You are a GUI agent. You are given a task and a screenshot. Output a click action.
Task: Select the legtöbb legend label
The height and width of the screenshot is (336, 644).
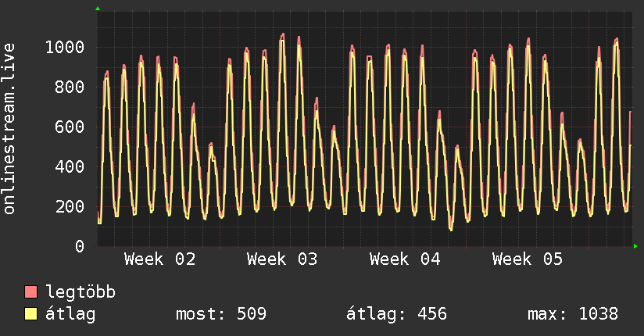tap(81, 293)
